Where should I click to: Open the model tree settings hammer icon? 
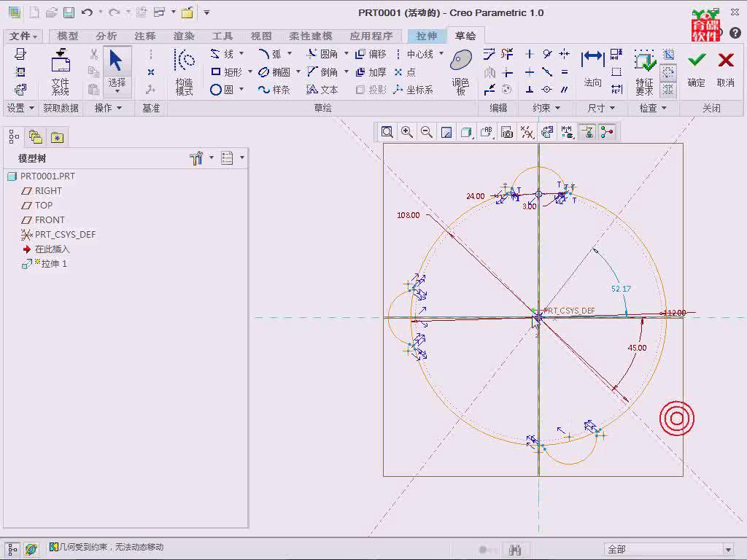point(196,158)
